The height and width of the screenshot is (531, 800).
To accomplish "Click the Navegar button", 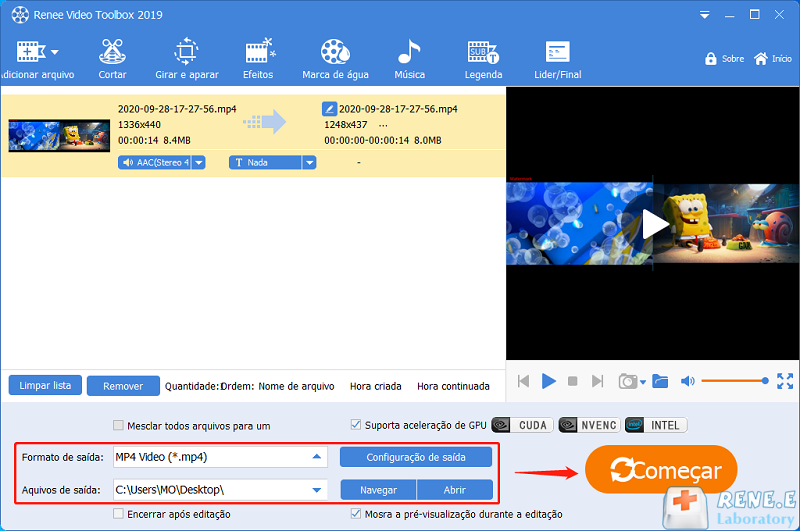I will click(378, 490).
